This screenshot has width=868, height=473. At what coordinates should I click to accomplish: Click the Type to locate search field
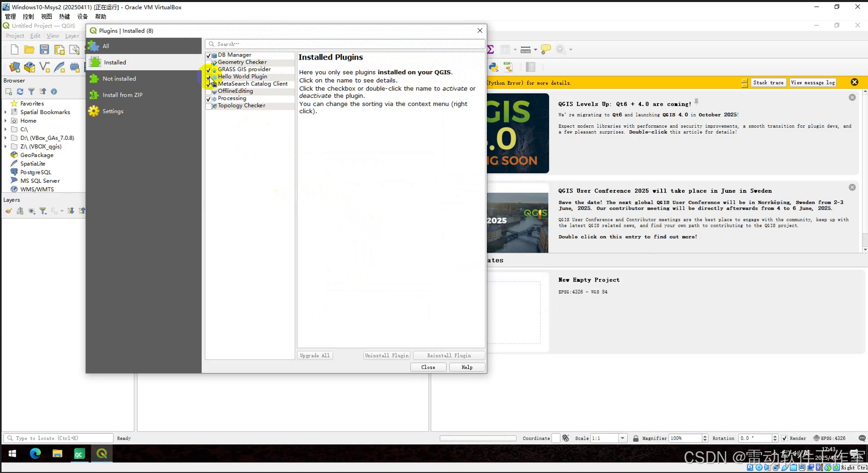click(x=58, y=438)
